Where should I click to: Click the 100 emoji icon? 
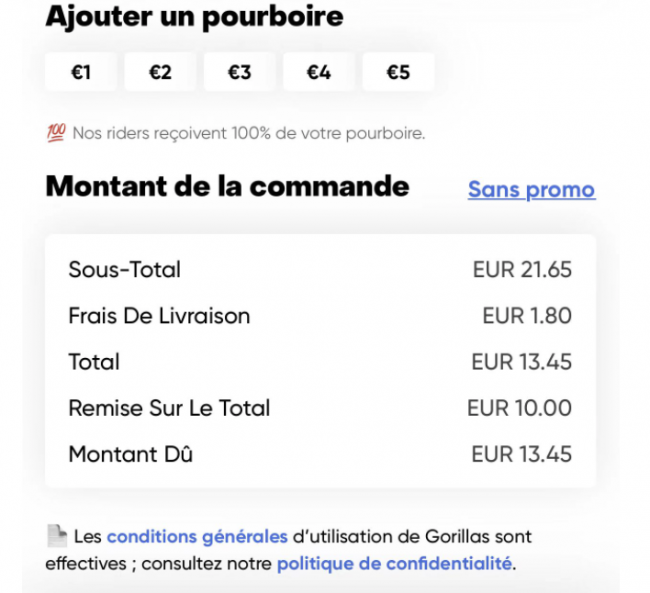tap(56, 133)
